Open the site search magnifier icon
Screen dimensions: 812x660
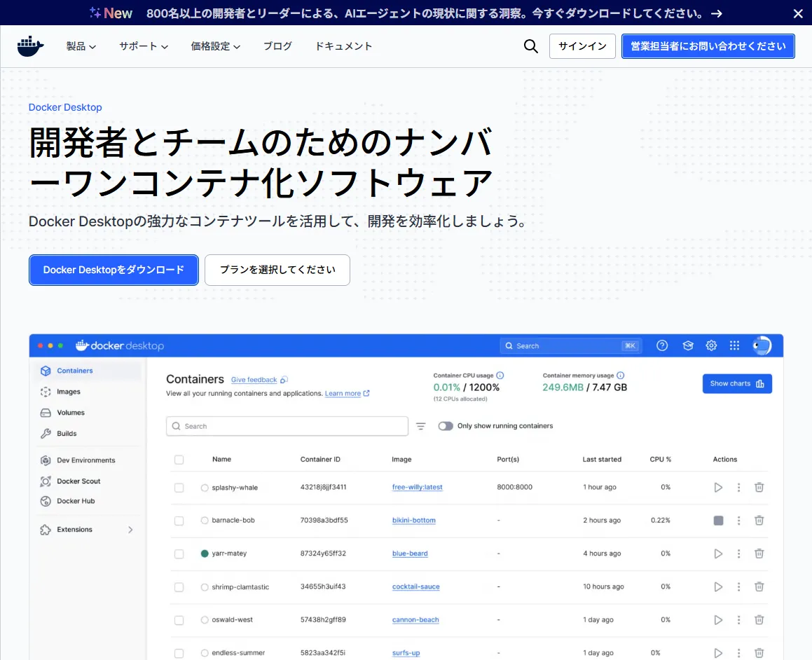click(530, 46)
